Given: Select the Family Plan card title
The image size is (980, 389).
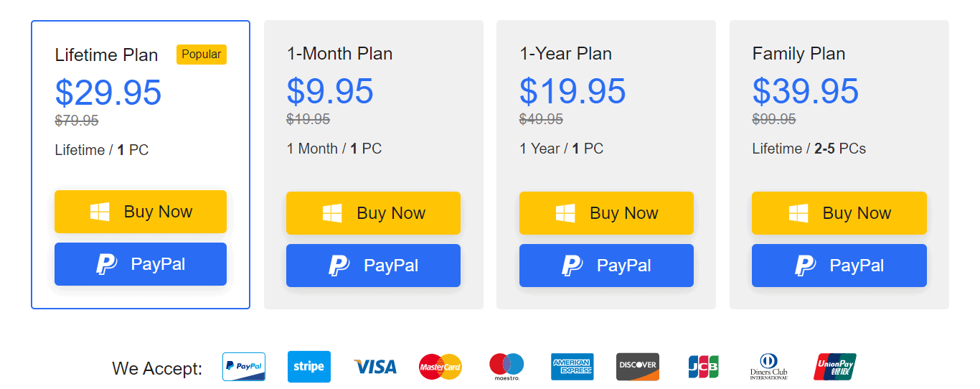Looking at the screenshot, I should [798, 54].
